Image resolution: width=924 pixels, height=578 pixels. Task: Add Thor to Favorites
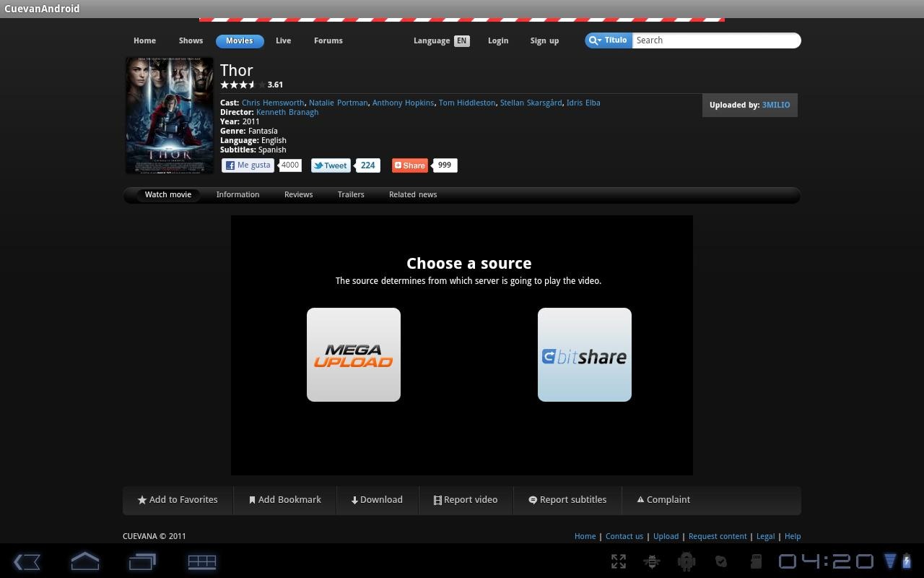coord(178,500)
